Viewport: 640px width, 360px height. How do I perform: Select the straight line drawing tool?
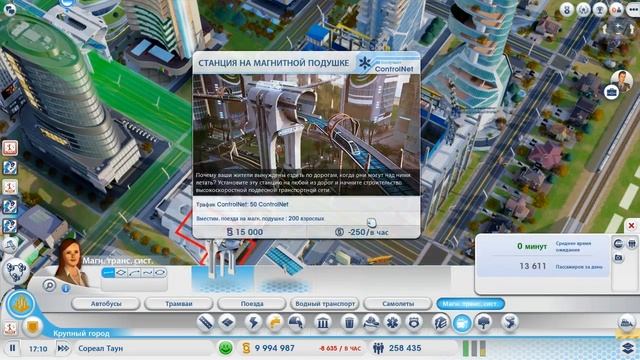(108, 272)
